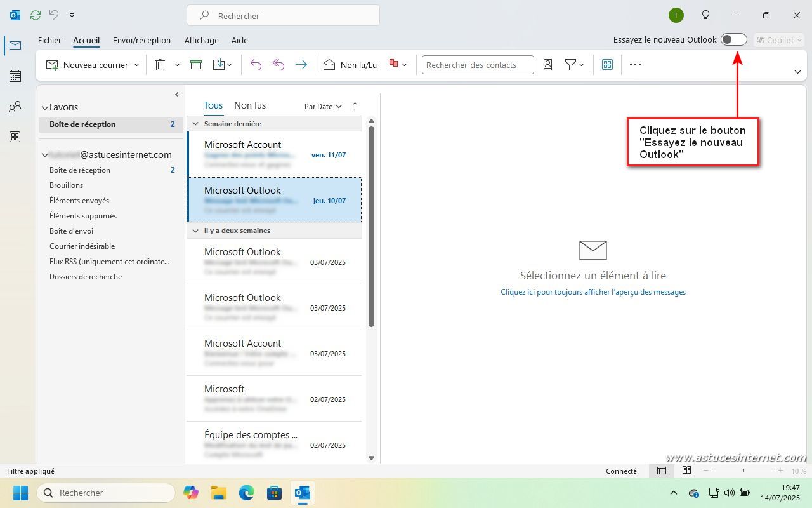Reverse sort order with up arrow
812x508 pixels.
[355, 106]
